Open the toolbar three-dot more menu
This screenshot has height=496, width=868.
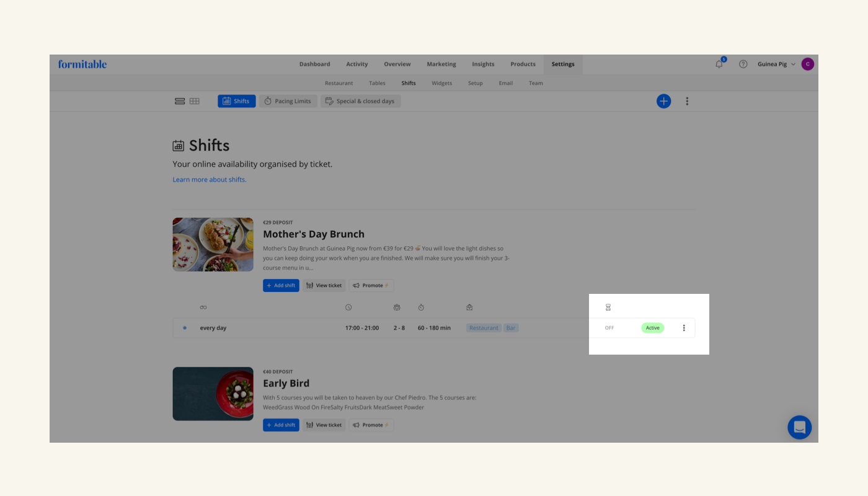point(687,101)
